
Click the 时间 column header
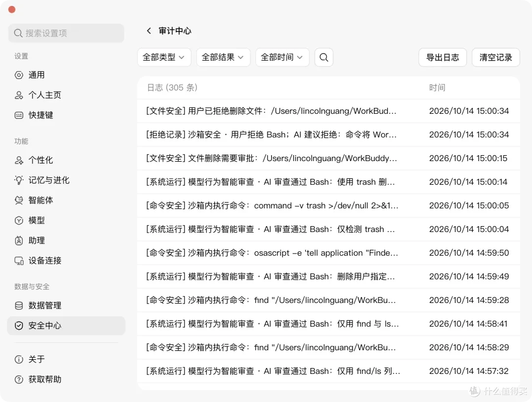click(x=437, y=88)
